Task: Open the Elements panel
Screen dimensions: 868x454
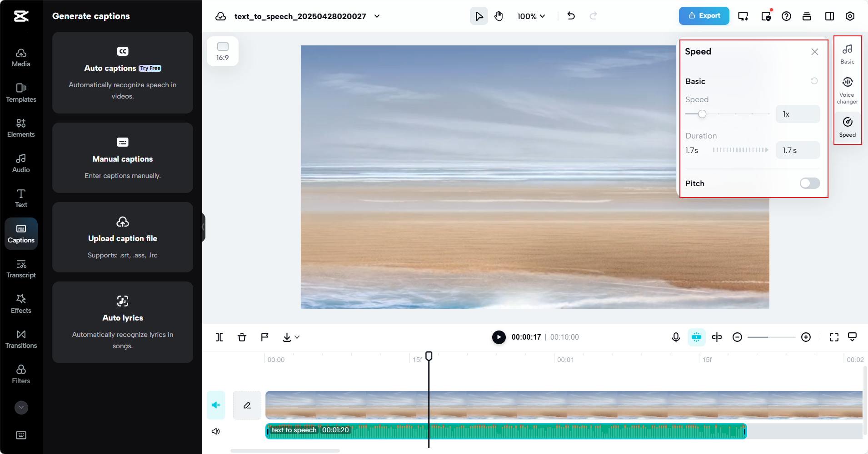Action: (x=21, y=128)
